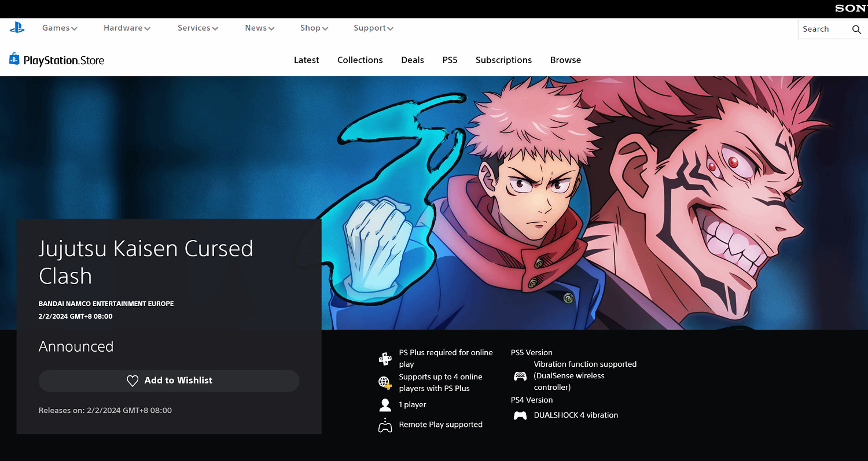Go to the Deals tab
The width and height of the screenshot is (868, 461).
pyautogui.click(x=413, y=60)
